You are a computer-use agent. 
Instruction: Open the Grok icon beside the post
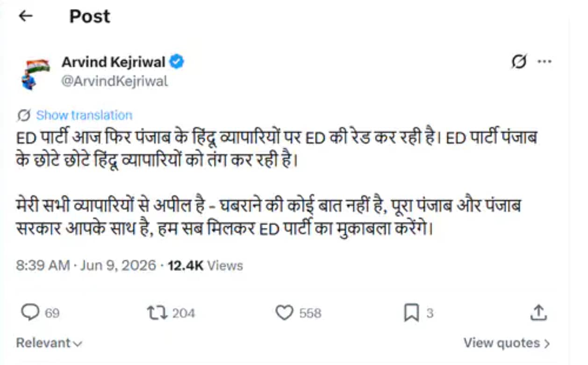519,62
